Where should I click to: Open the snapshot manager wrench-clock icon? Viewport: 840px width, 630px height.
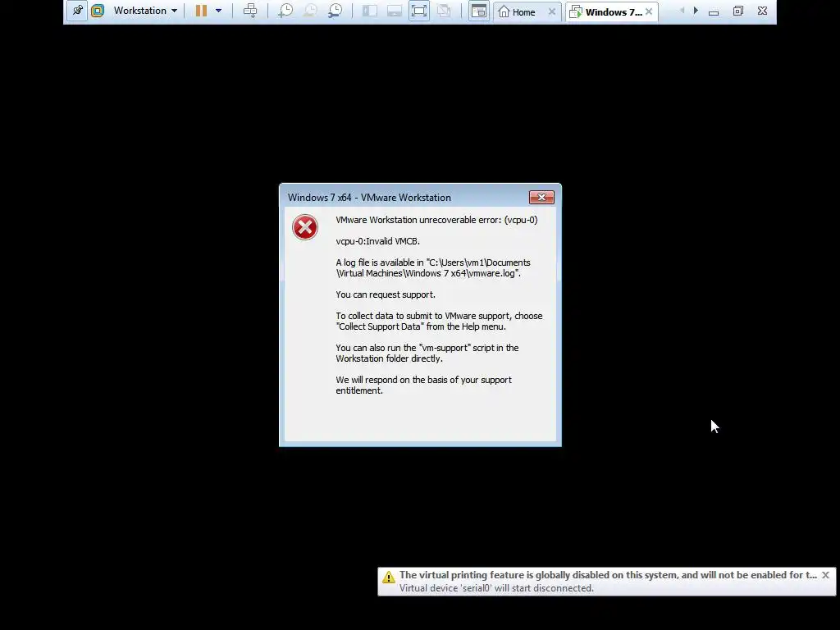click(336, 11)
